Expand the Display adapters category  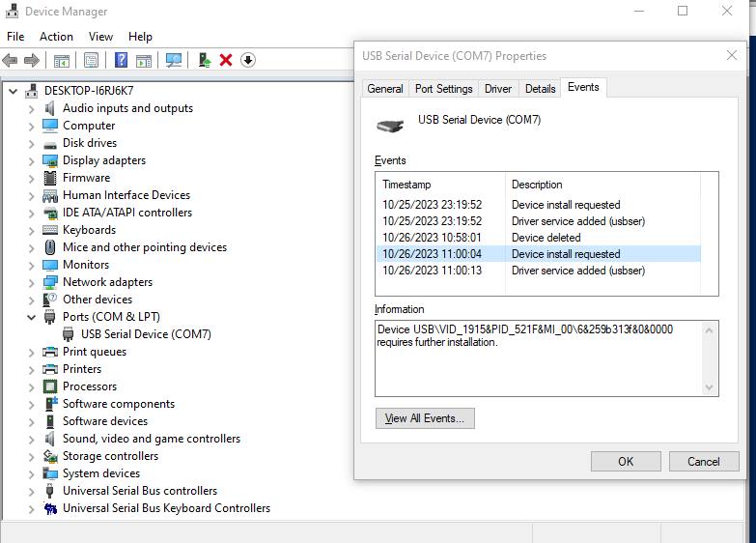pos(31,160)
